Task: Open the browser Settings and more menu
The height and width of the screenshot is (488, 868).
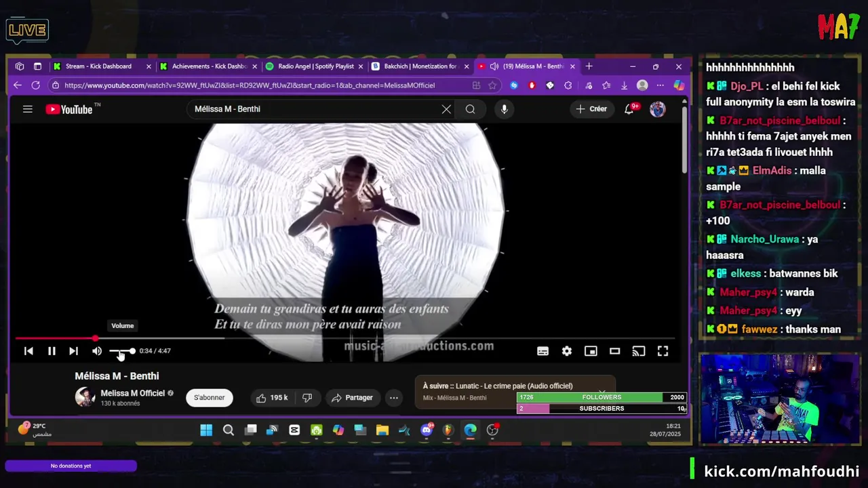Action: [660, 85]
